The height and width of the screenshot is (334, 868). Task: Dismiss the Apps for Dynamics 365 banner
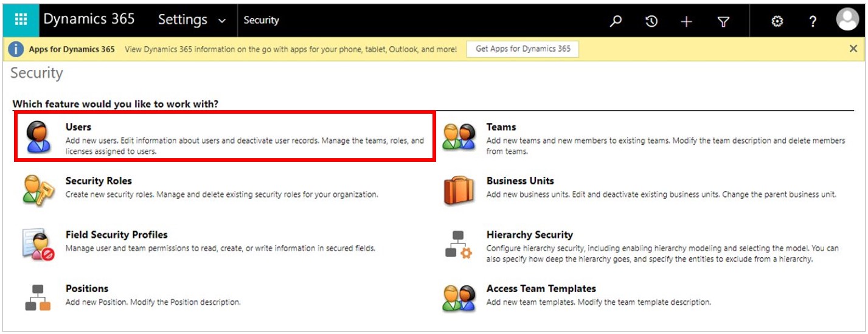coord(853,49)
